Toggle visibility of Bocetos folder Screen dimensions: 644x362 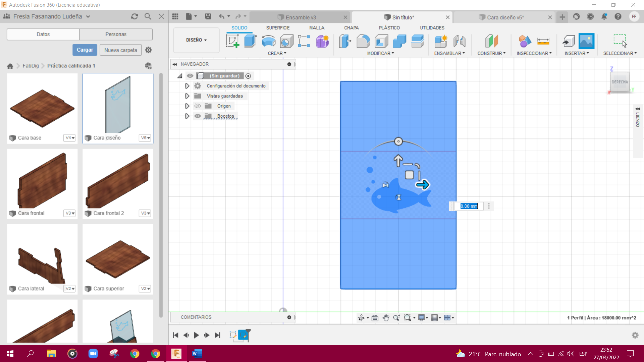pyautogui.click(x=198, y=116)
